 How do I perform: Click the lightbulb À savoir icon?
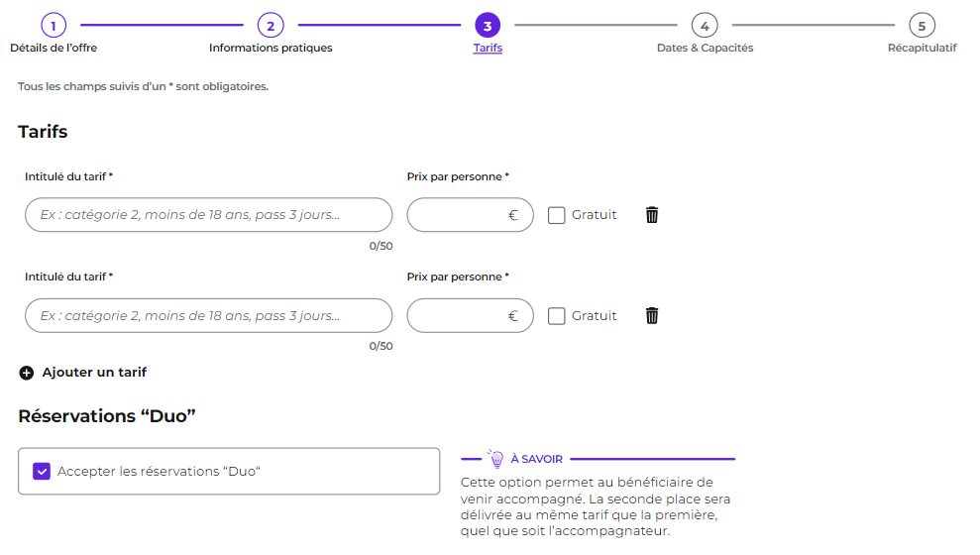495,458
